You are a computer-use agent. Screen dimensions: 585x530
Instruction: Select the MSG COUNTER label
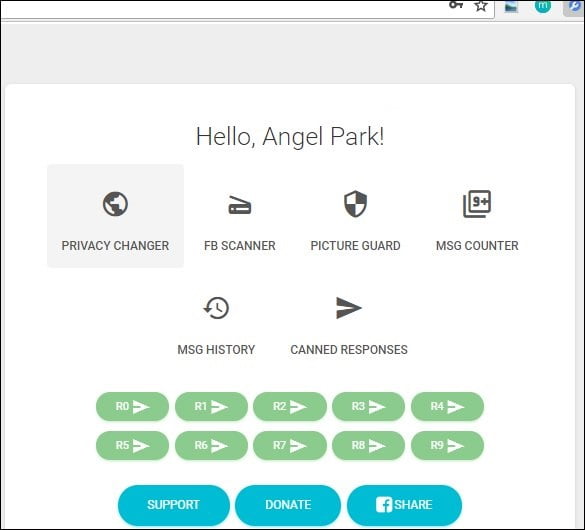point(477,245)
